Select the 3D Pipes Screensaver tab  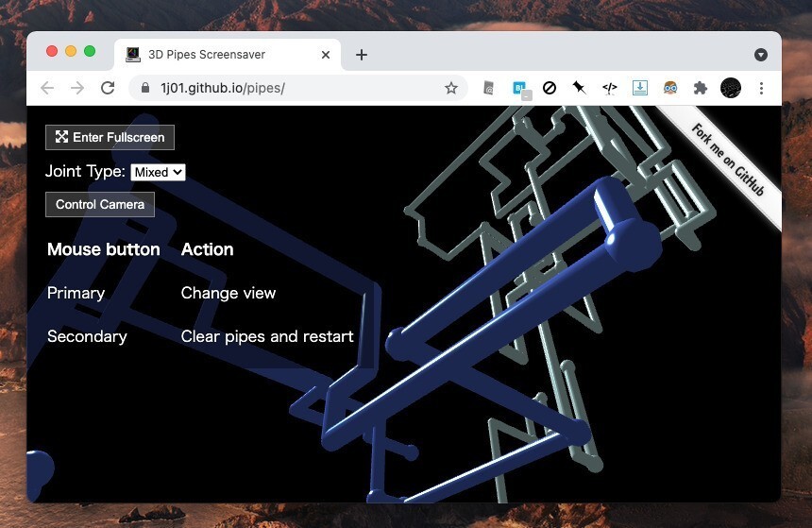(x=228, y=55)
